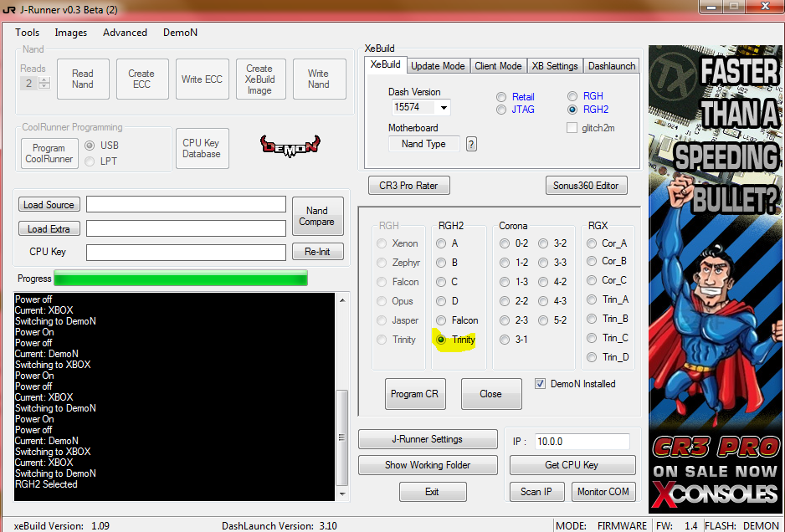
Task: Open J-Runner Settings
Action: (x=428, y=439)
